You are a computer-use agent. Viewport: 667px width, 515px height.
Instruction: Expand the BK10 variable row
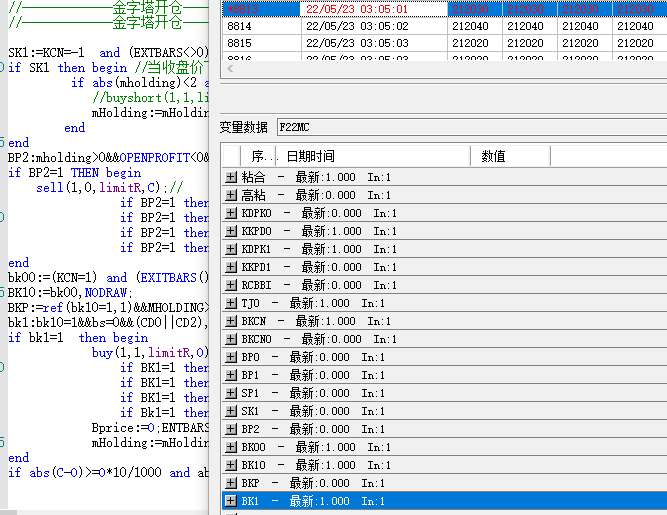pos(231,465)
